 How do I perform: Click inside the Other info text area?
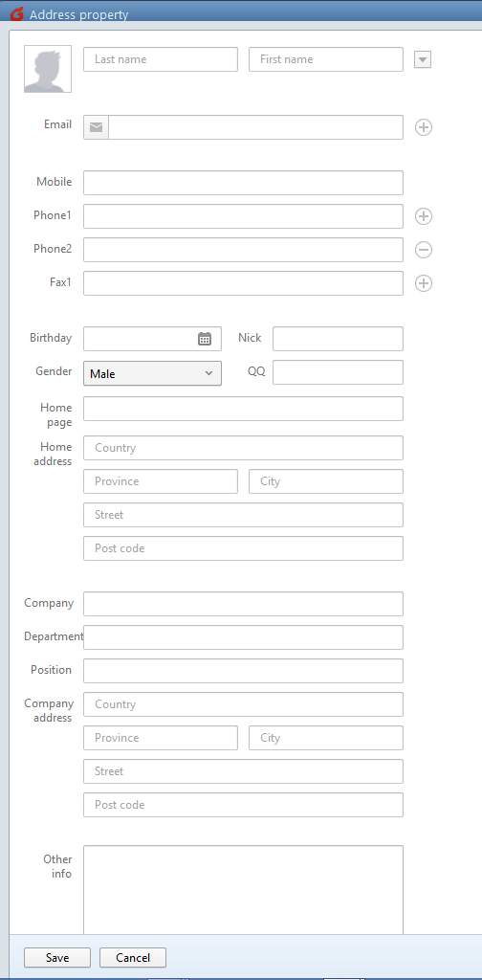(x=244, y=890)
